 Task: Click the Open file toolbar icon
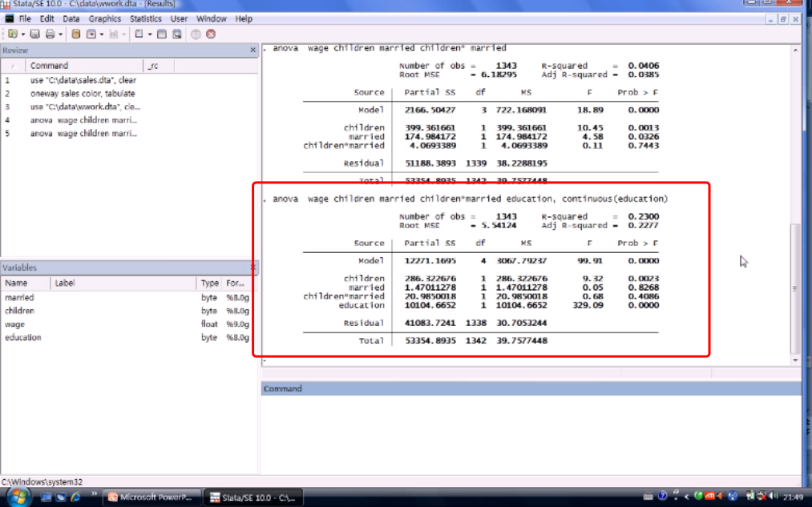12,34
